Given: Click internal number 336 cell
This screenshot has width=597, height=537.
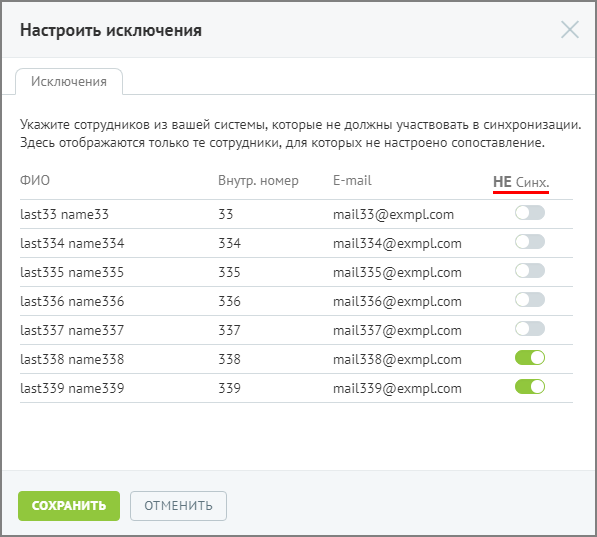Looking at the screenshot, I should pos(229,301).
